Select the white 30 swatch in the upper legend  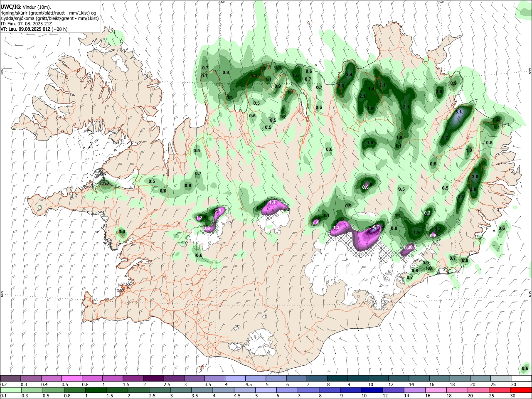tap(521, 378)
